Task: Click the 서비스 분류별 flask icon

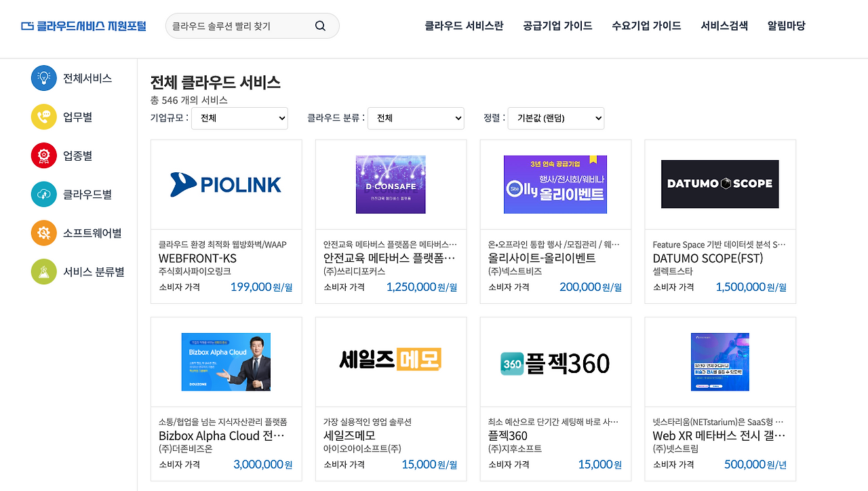Action: coord(43,271)
